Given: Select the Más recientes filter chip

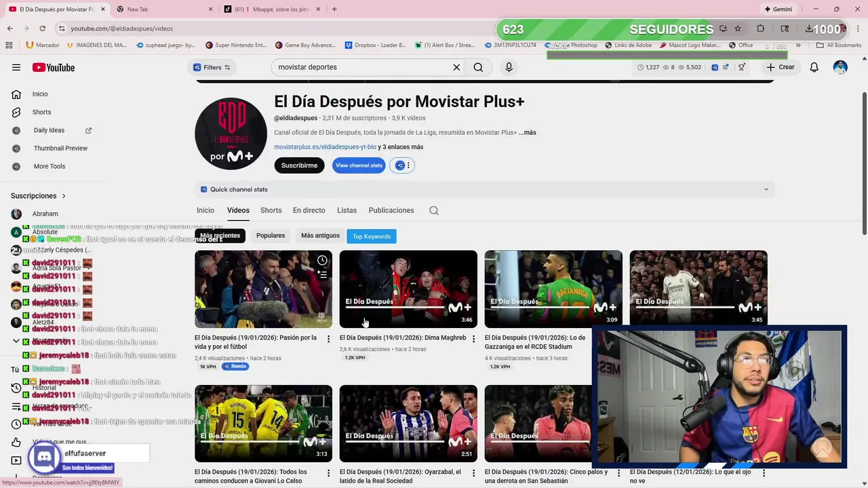Looking at the screenshot, I should coord(220,236).
